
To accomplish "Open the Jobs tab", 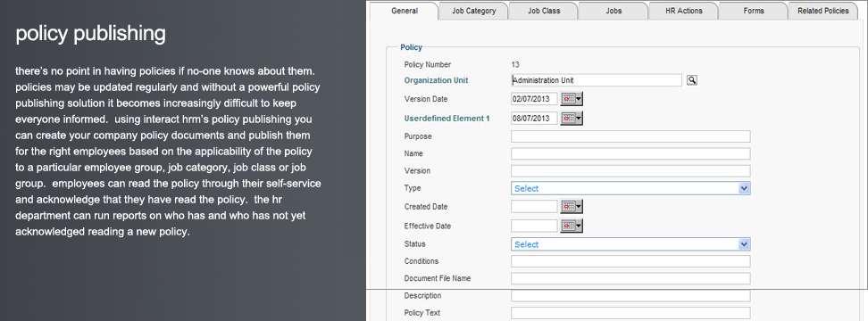I will [x=613, y=11].
